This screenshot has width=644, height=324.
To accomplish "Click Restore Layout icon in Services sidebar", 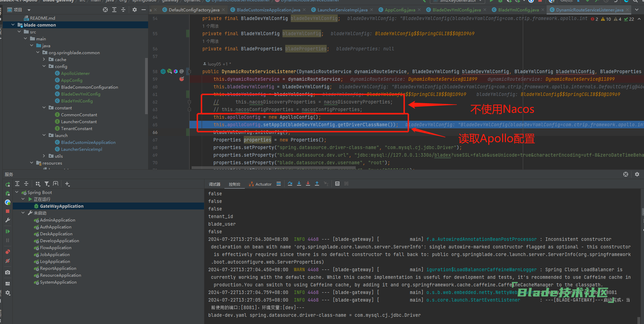I will click(8, 283).
